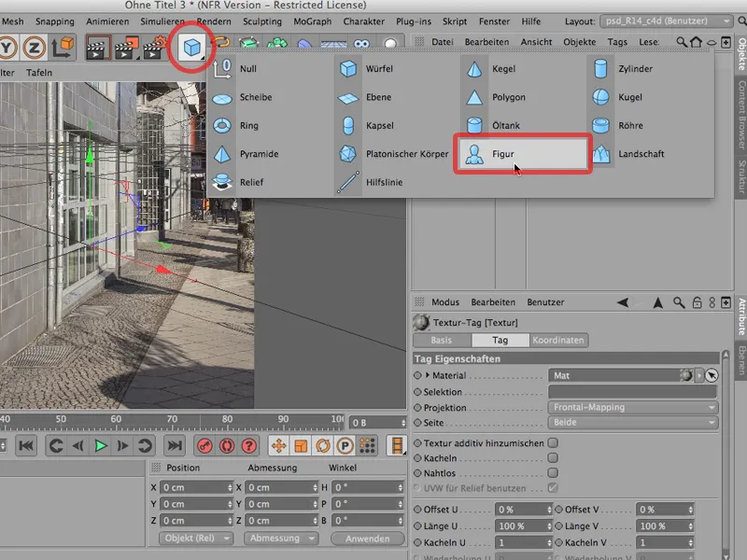Viewport: 747px width, 560px height.
Task: Click the Selektion input field
Action: pyautogui.click(x=633, y=392)
